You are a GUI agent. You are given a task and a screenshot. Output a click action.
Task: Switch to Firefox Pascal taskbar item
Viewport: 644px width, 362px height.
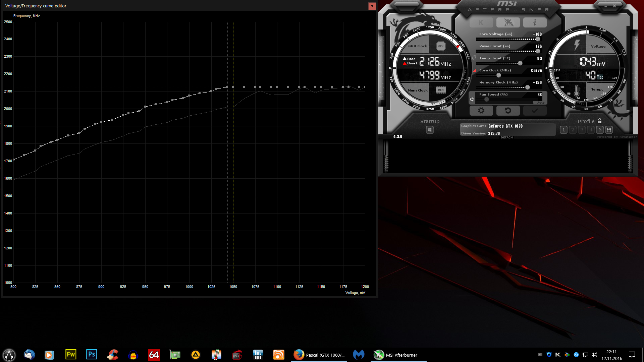[x=319, y=355]
